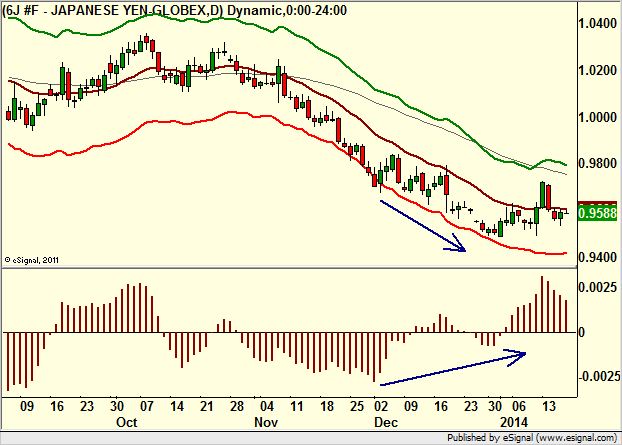Click the date label '02' above Dec
Screen dimensions: 622x445
(381, 407)
